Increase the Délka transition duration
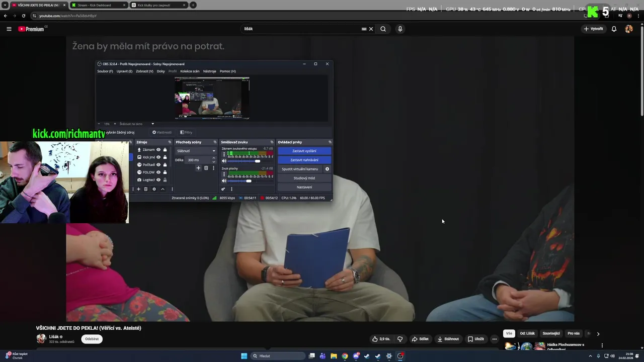 214,158
